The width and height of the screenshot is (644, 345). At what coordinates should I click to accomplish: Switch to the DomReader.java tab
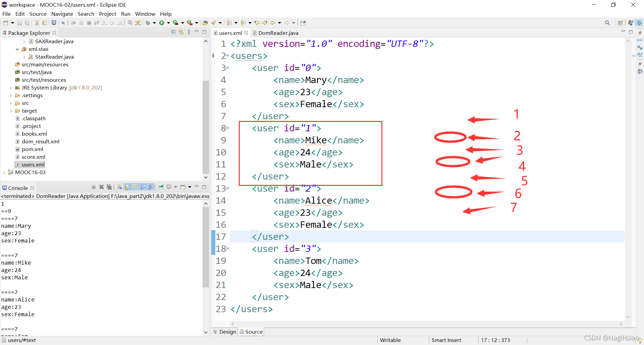[x=275, y=33]
